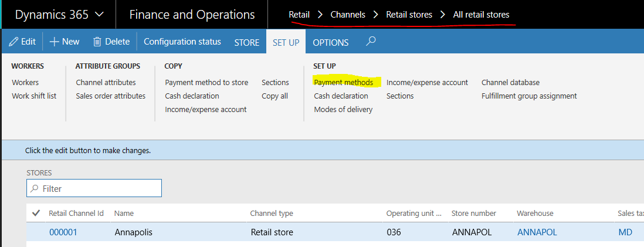
Task: Open Channel attributes
Action: point(106,83)
